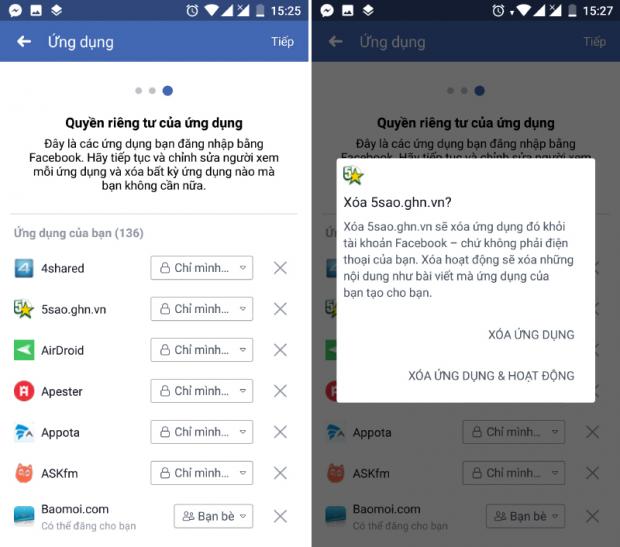This screenshot has height=547, width=620.
Task: Select the 5sao.ghn.vn row in left list
Action: click(154, 309)
